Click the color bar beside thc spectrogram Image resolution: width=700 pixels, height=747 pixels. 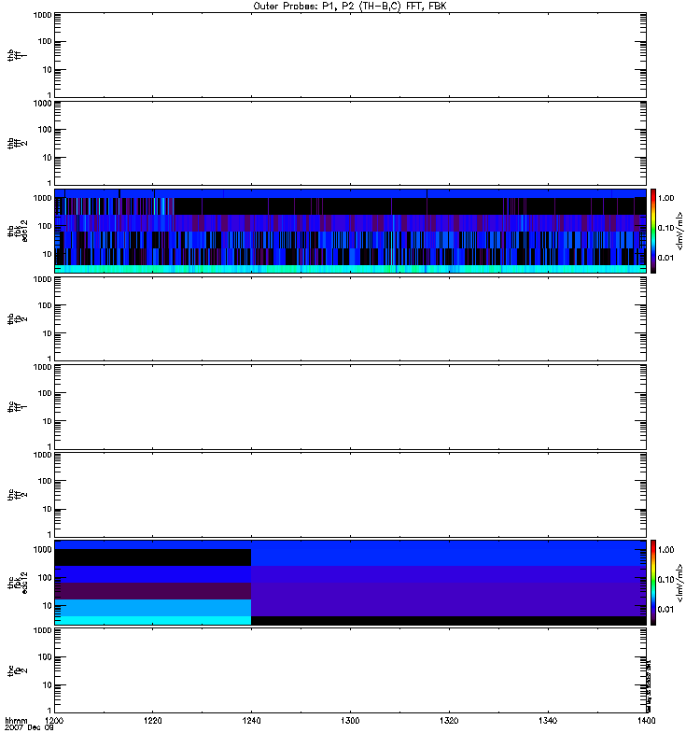(x=654, y=582)
